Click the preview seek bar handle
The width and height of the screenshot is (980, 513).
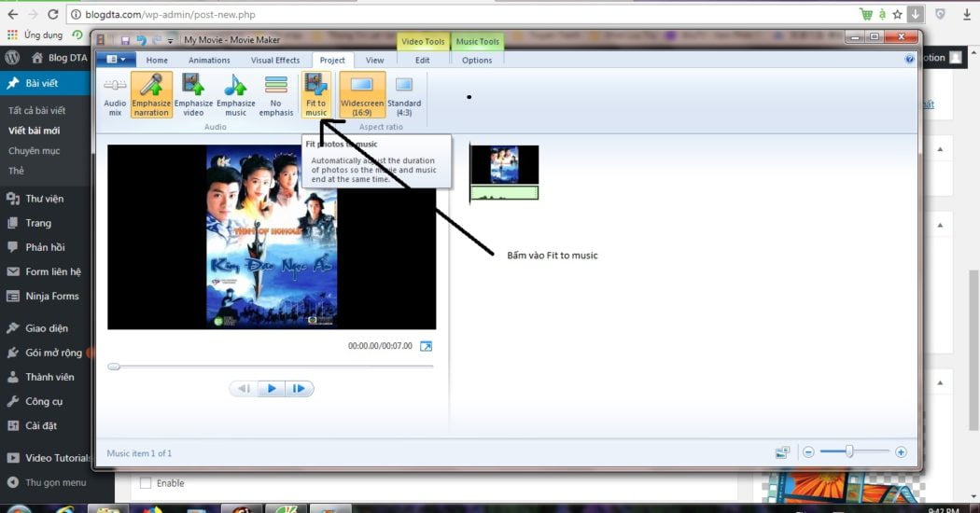pyautogui.click(x=114, y=367)
